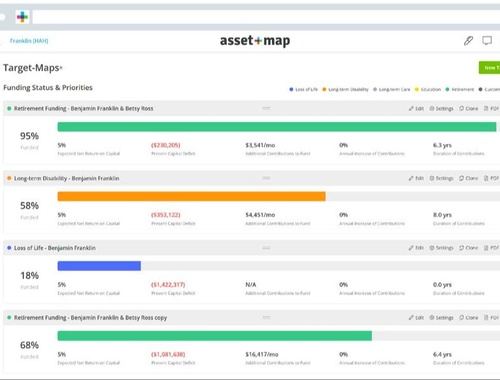Edit the Retirement Funding copy target-map
Image resolution: width=500 pixels, height=380 pixels.
[416, 318]
